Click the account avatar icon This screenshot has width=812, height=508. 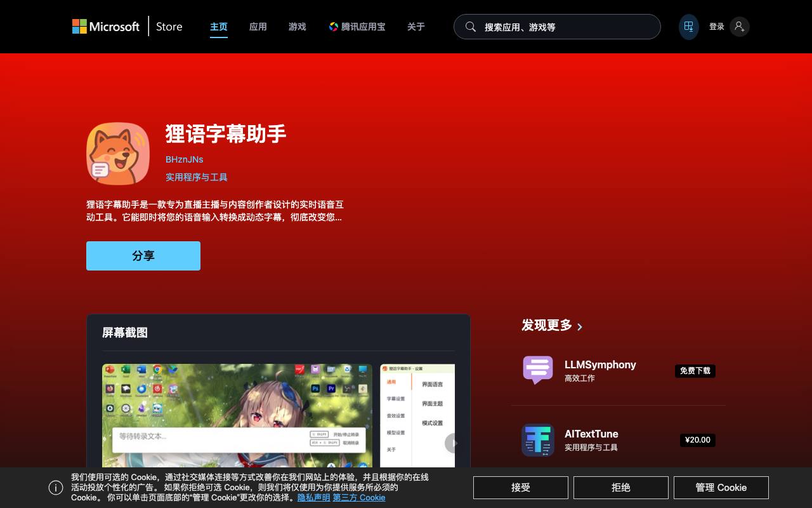click(x=739, y=27)
